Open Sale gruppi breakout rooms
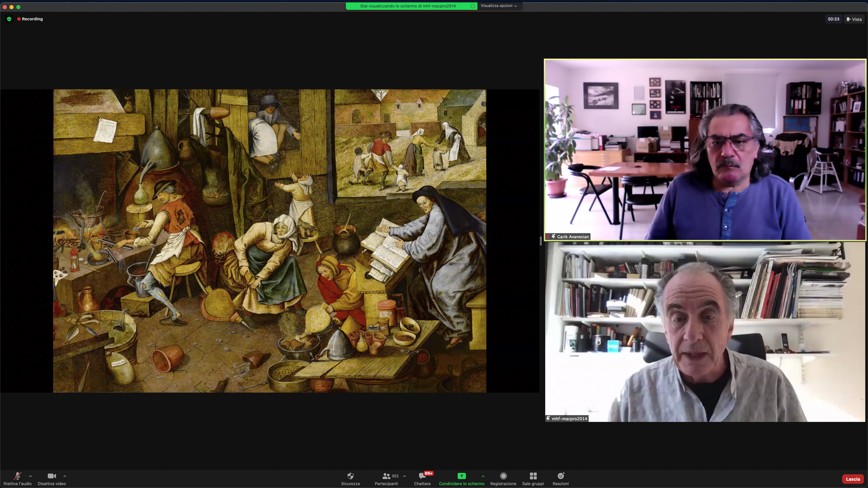Screen dimensions: 868x488 [x=533, y=479]
